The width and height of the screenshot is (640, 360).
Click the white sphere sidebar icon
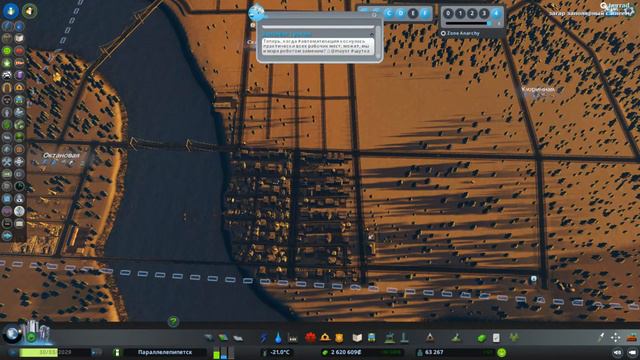19,211
